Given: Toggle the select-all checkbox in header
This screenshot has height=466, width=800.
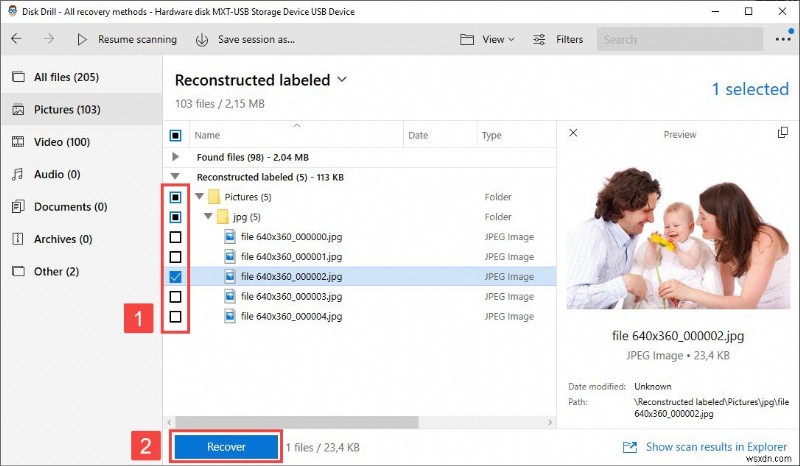Looking at the screenshot, I should pos(175,135).
